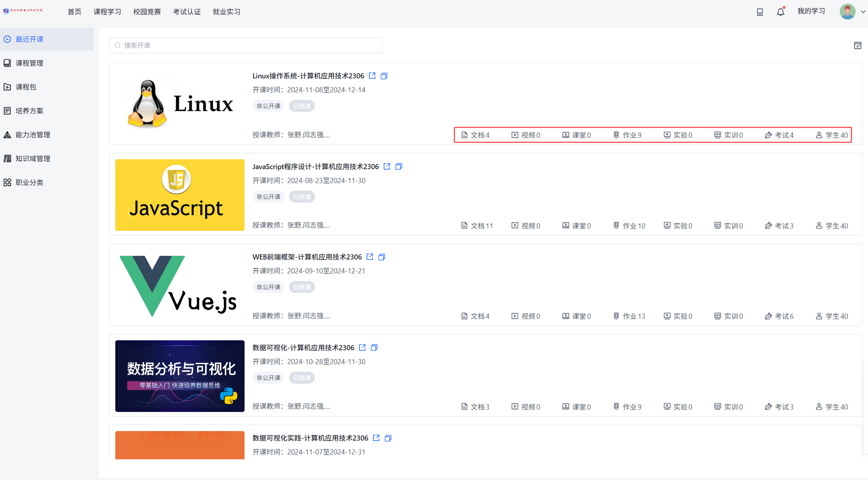Click copy icon beside 数据可视化 course title
The width and height of the screenshot is (868, 480).
tap(374, 347)
